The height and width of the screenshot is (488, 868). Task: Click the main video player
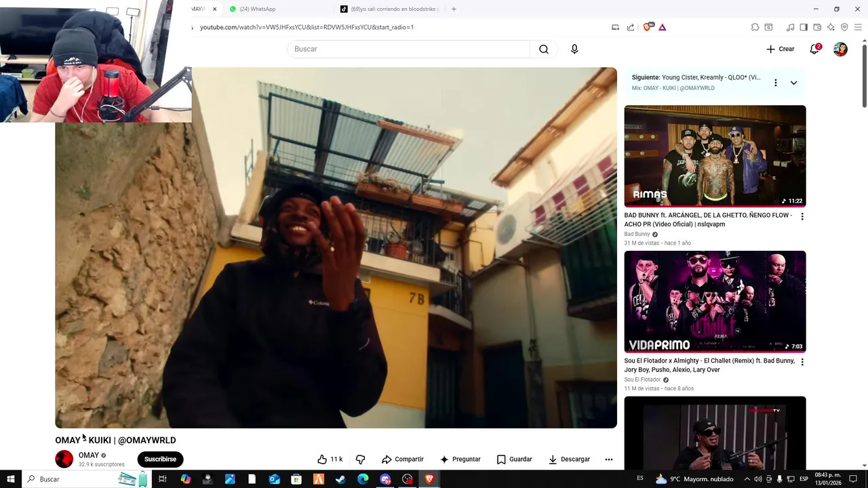click(336, 247)
